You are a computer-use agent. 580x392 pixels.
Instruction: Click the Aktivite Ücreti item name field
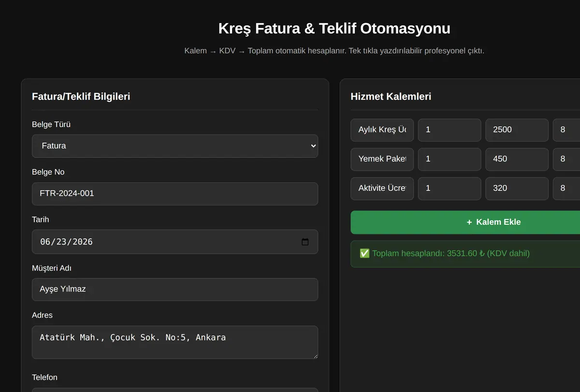[x=382, y=189]
